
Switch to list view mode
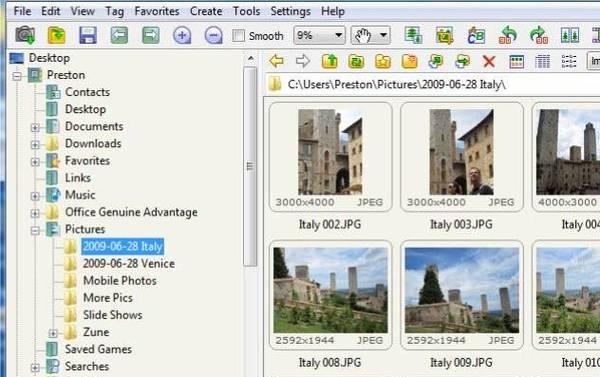click(569, 62)
